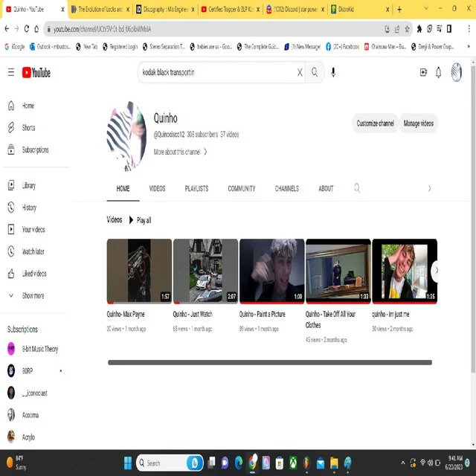Open Chrome tab list dropdown arrow
The image size is (476, 476).
(x=426, y=9)
